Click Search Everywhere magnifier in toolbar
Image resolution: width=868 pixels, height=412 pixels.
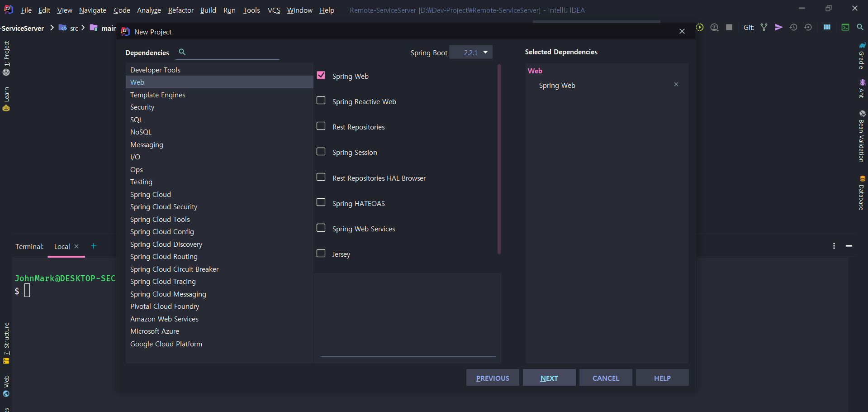coord(860,27)
